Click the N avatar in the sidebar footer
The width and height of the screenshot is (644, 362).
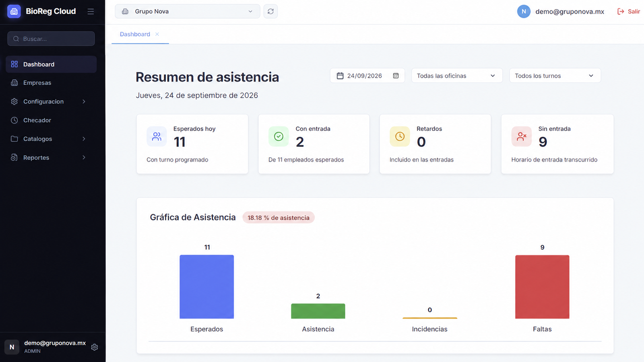pyautogui.click(x=12, y=347)
